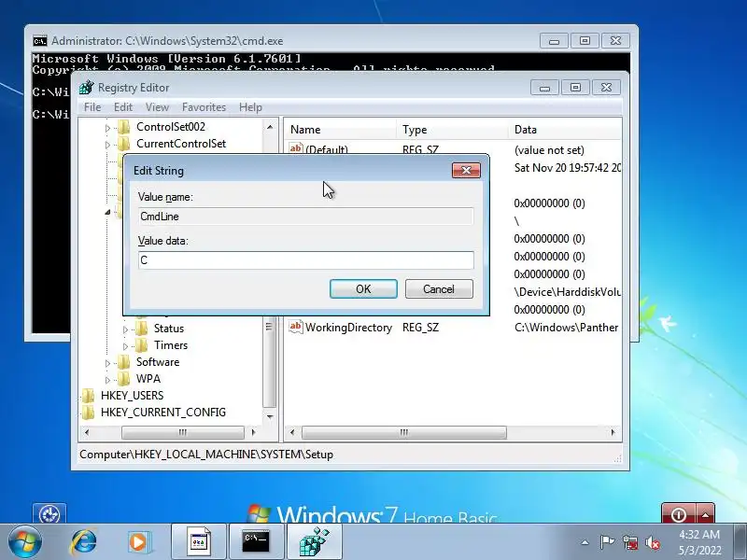The height and width of the screenshot is (560, 747).
Task: Launch Windows Media Player from taskbar
Action: pyautogui.click(x=138, y=542)
